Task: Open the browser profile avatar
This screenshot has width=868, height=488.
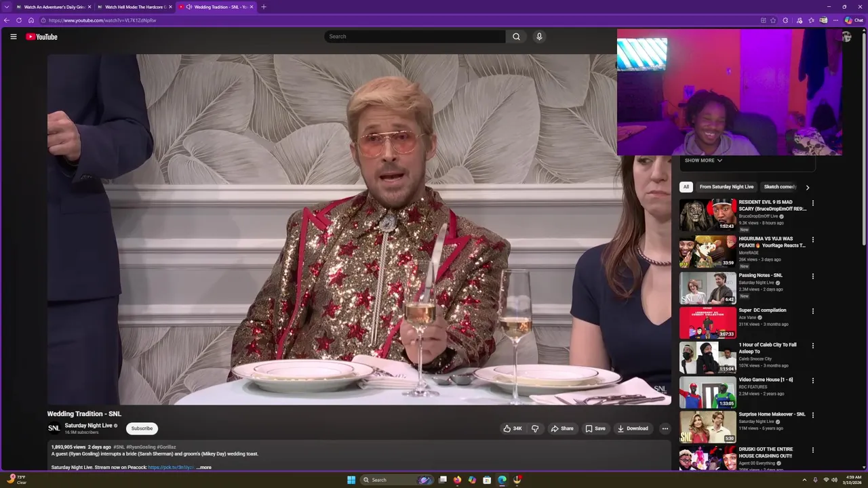Action: (x=823, y=20)
